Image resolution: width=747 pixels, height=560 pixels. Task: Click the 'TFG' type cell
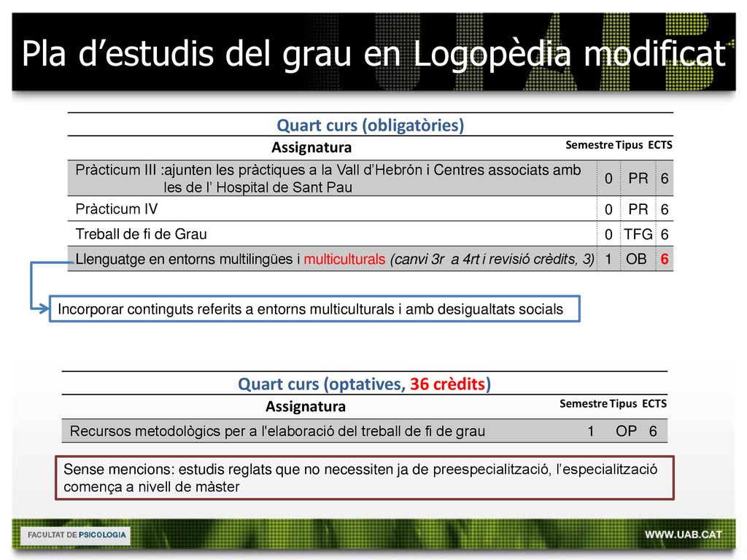click(x=638, y=234)
